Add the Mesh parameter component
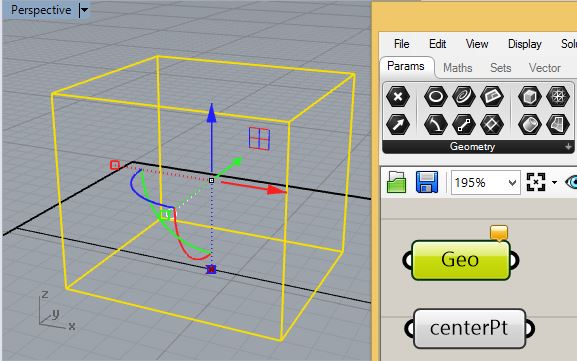 (558, 97)
